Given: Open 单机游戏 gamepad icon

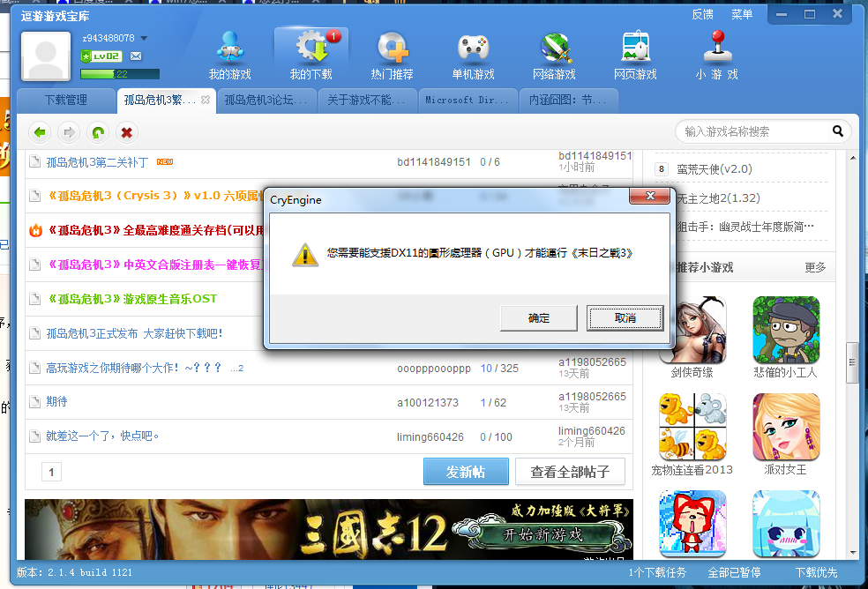Looking at the screenshot, I should (473, 56).
